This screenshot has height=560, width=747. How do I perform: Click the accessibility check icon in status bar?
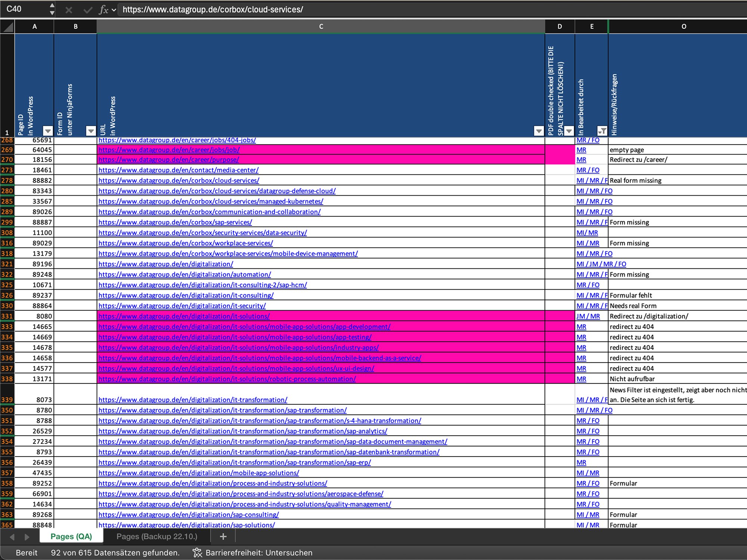click(x=197, y=553)
